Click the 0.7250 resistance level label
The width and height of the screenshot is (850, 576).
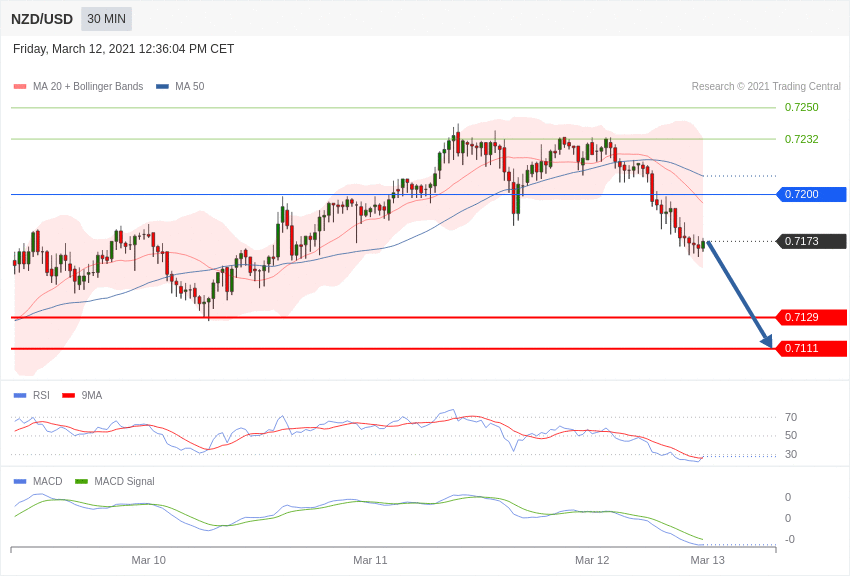pyautogui.click(x=801, y=107)
